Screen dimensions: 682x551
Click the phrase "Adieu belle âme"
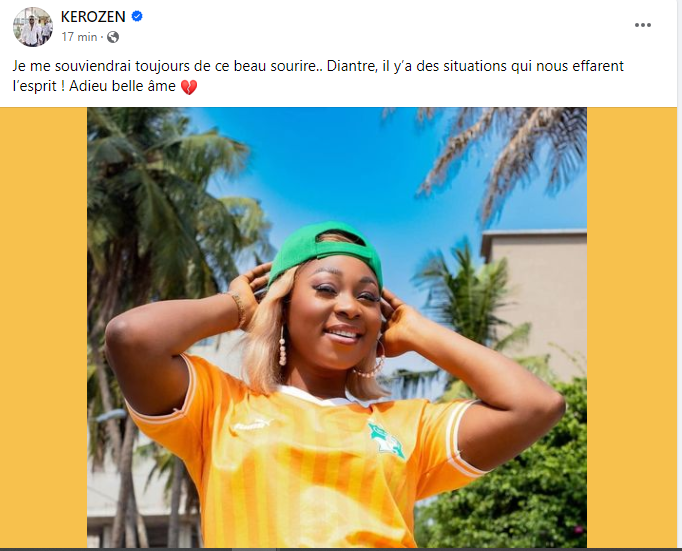pos(122,86)
